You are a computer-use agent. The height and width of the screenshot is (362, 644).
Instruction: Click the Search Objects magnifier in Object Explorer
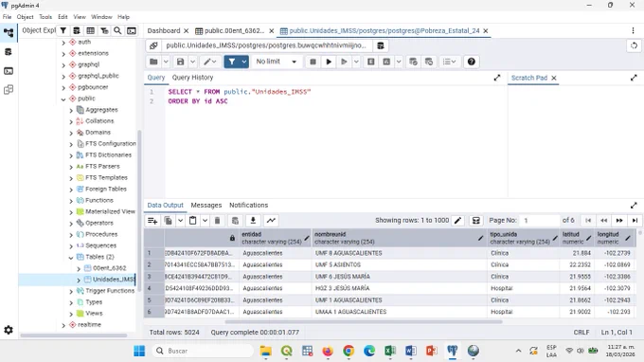point(117,31)
